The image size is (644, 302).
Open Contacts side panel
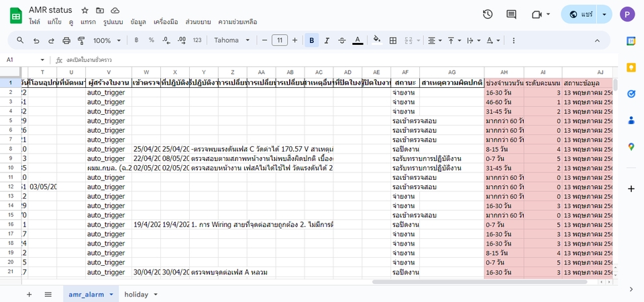631,120
